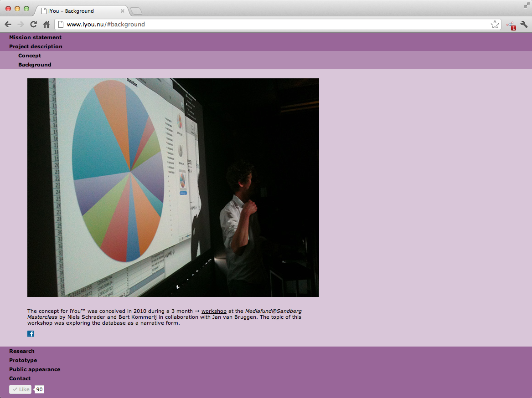
Task: Toggle the Facebook Like button
Action: coord(21,389)
